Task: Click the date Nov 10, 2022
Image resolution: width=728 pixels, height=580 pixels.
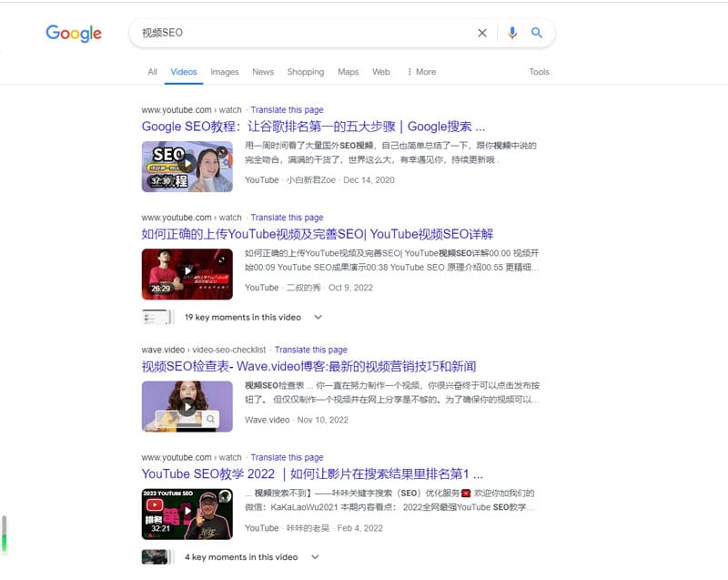Action: click(323, 421)
